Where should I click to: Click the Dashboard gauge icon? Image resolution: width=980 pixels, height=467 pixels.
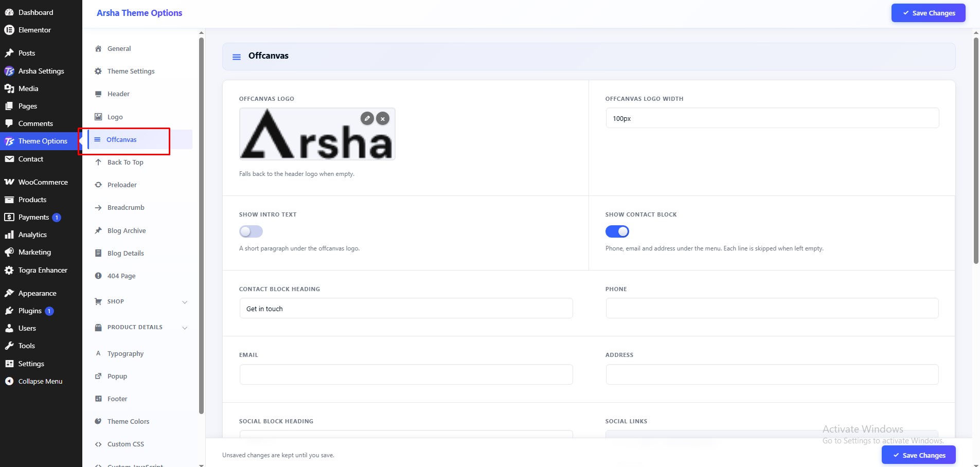coord(9,12)
